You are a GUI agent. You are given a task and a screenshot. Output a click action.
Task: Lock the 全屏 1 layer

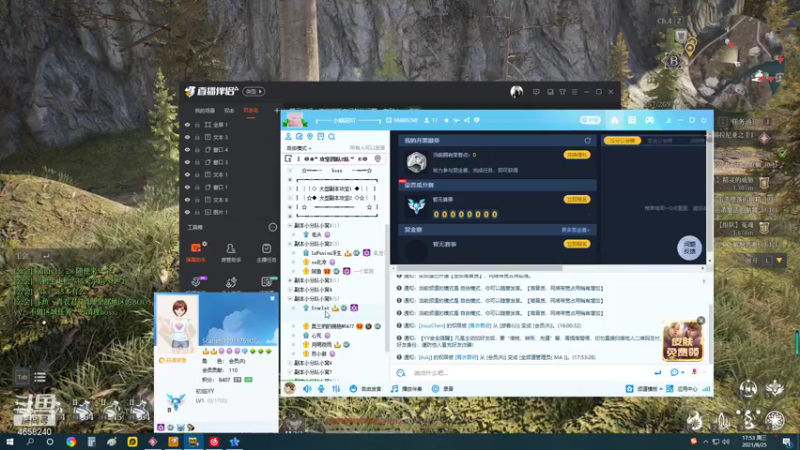[x=197, y=124]
